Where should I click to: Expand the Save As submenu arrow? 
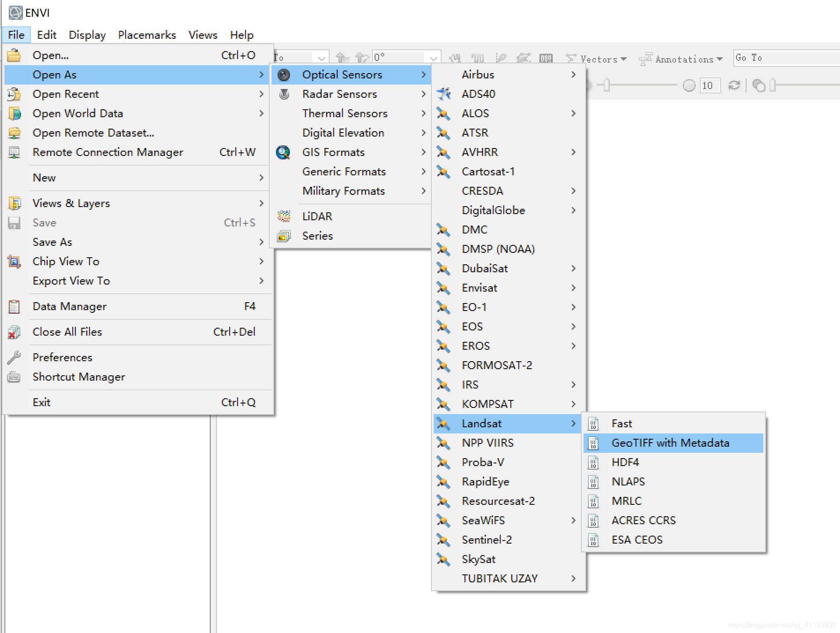point(261,242)
